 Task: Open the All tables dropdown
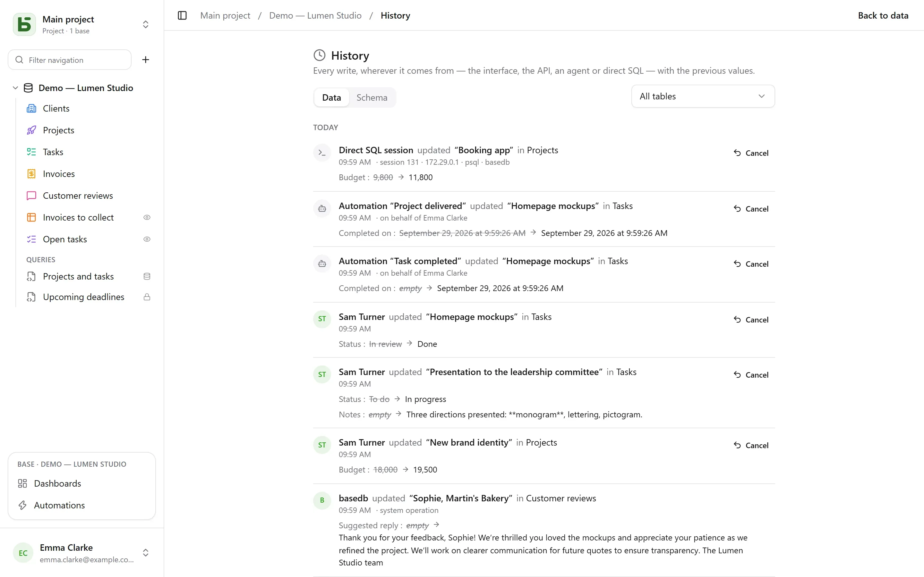coord(703,96)
